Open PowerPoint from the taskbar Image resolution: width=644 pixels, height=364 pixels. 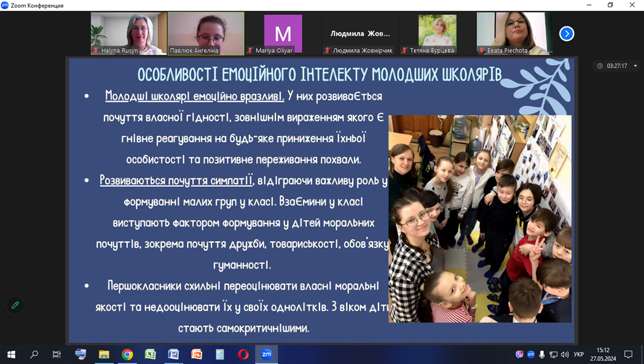(197, 354)
